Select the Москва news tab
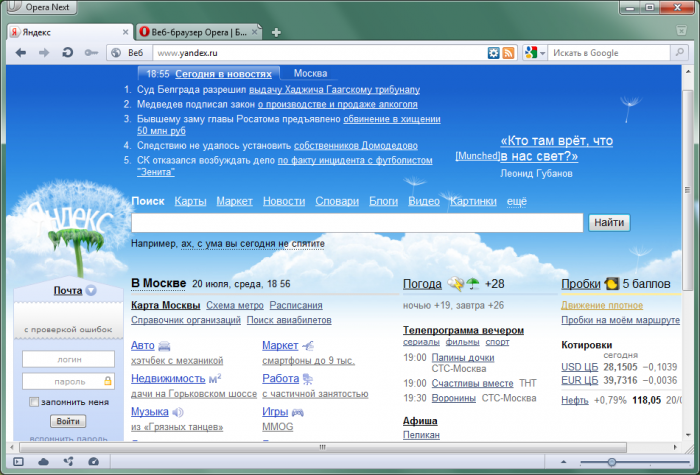The width and height of the screenshot is (700, 475). pos(310,73)
